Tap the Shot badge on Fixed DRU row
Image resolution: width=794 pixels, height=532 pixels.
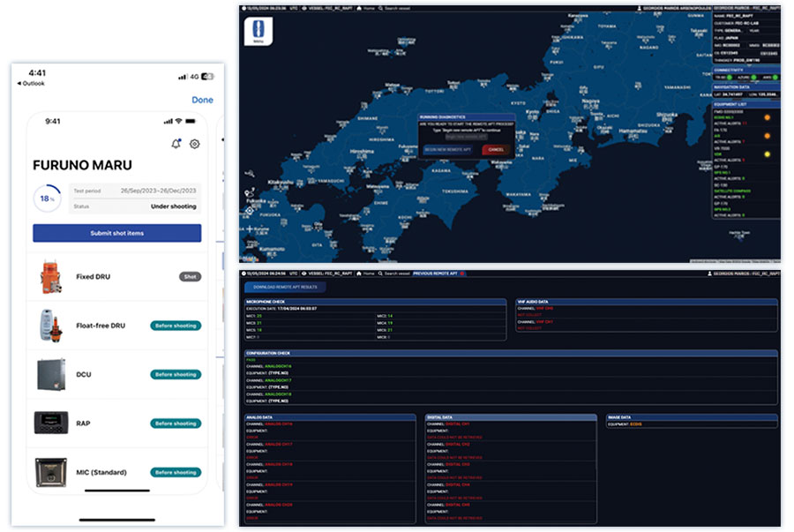190,277
